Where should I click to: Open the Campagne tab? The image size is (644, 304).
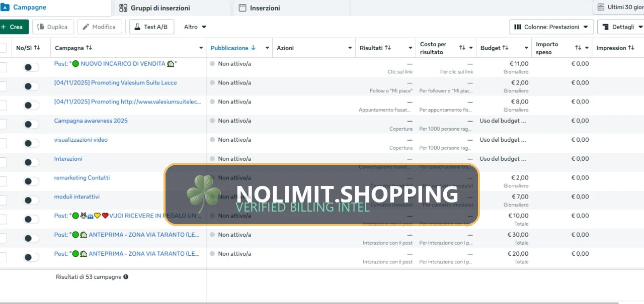[x=54, y=8]
